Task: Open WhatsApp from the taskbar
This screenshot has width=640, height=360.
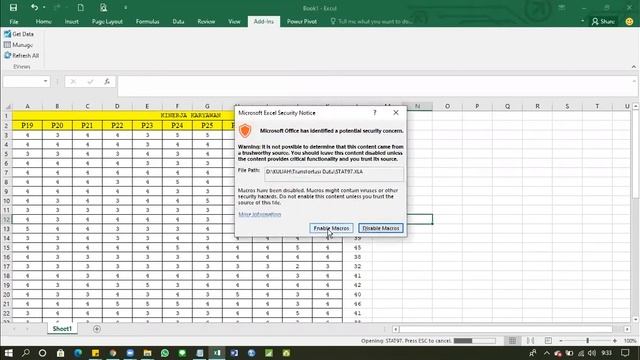Action: (165, 353)
